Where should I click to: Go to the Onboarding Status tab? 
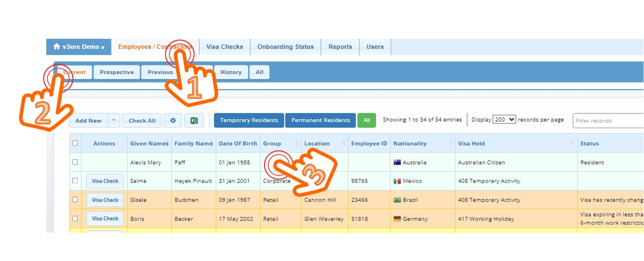click(285, 47)
